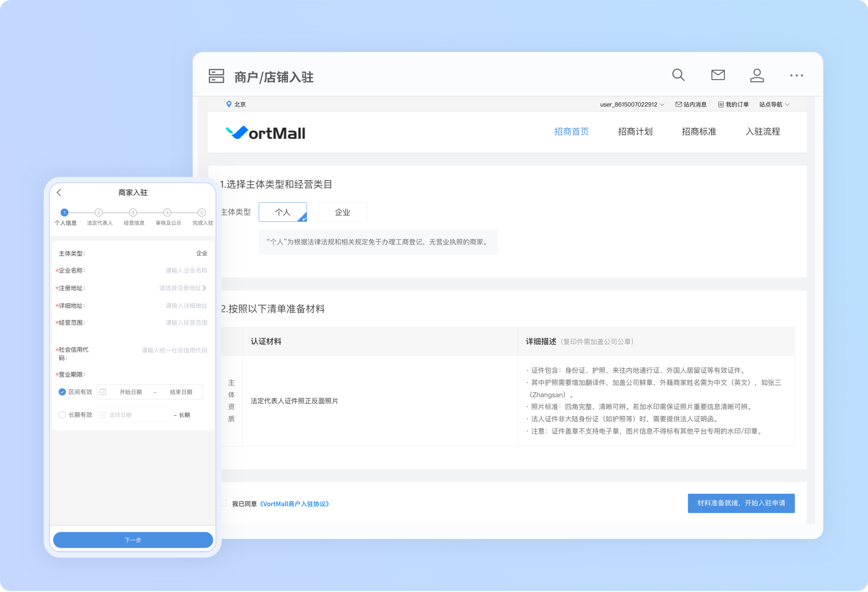Click the search magnifier icon
Viewport: 868px width, 592px height.
click(678, 75)
